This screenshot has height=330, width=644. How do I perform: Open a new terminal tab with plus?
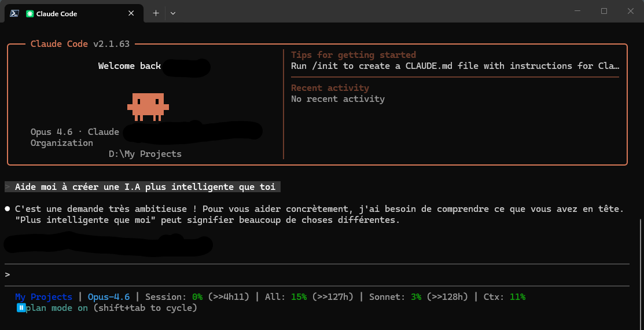[156, 13]
